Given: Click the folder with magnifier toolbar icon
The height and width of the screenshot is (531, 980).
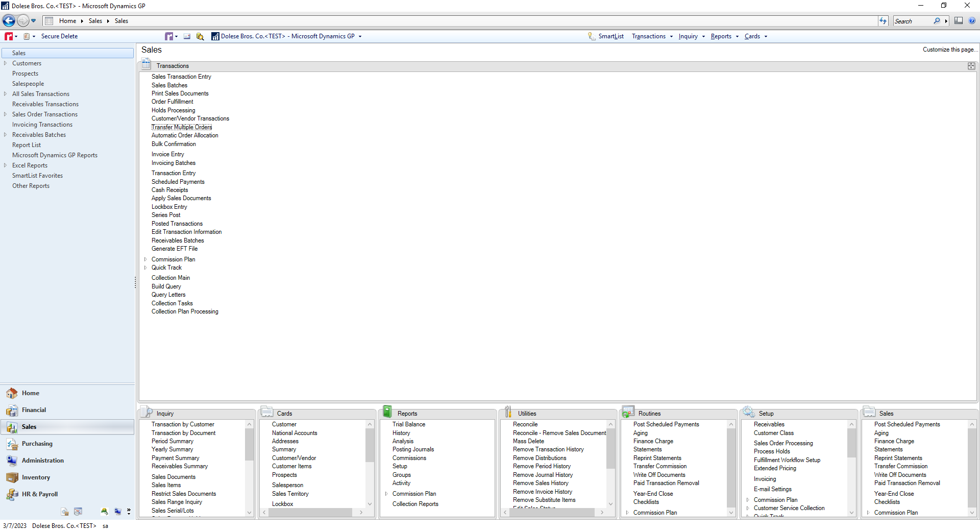Looking at the screenshot, I should click(x=200, y=36).
